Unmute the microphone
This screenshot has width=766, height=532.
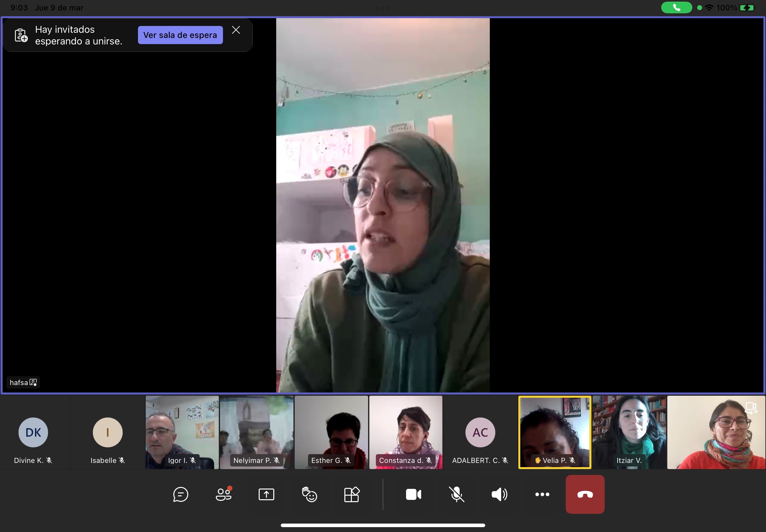click(x=456, y=494)
